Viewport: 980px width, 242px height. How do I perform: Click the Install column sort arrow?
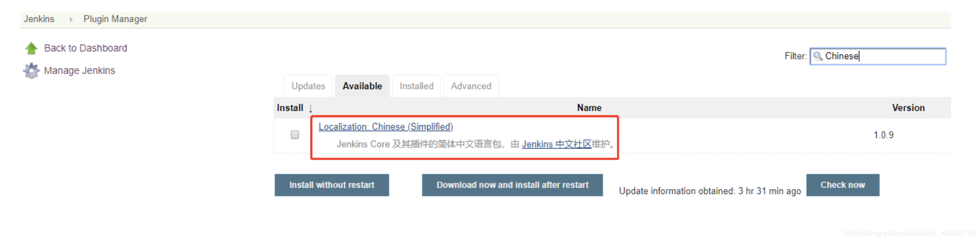tap(310, 108)
